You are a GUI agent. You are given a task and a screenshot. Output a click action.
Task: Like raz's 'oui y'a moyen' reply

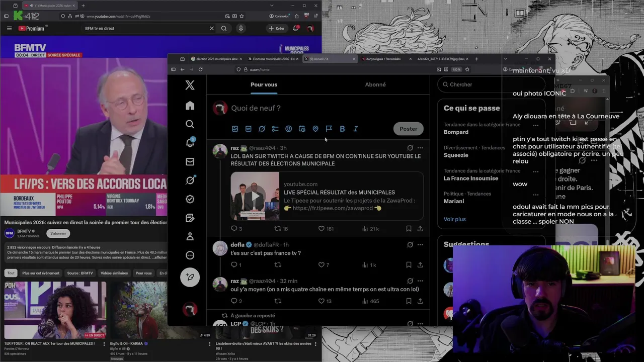pos(325,301)
